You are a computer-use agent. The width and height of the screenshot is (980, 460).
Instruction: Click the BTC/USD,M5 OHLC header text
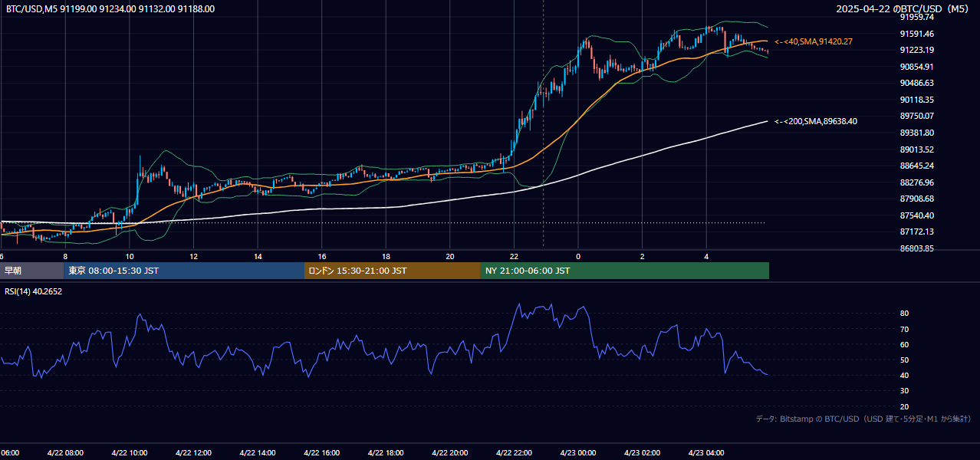point(110,9)
